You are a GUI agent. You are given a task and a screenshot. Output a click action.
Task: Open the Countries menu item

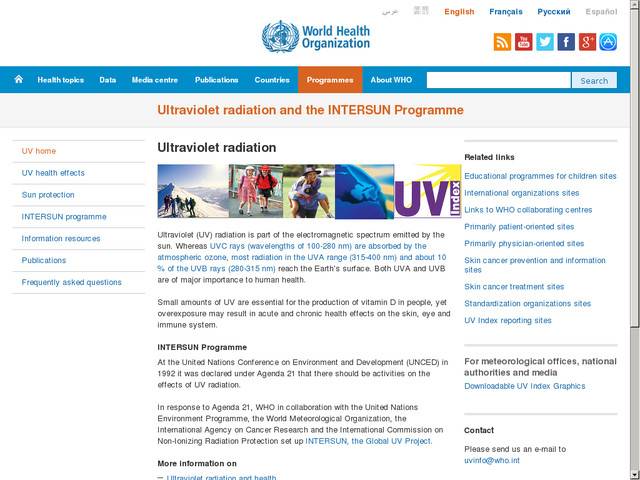272,80
